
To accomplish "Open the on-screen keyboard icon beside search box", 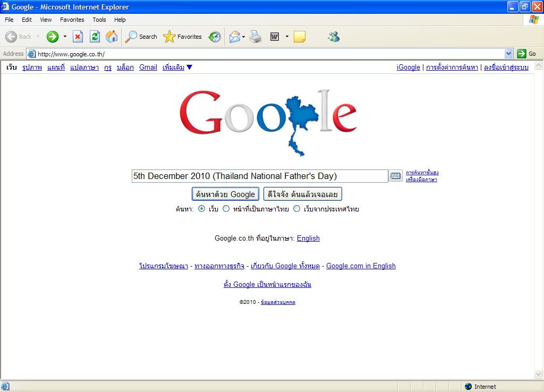I will [x=395, y=176].
